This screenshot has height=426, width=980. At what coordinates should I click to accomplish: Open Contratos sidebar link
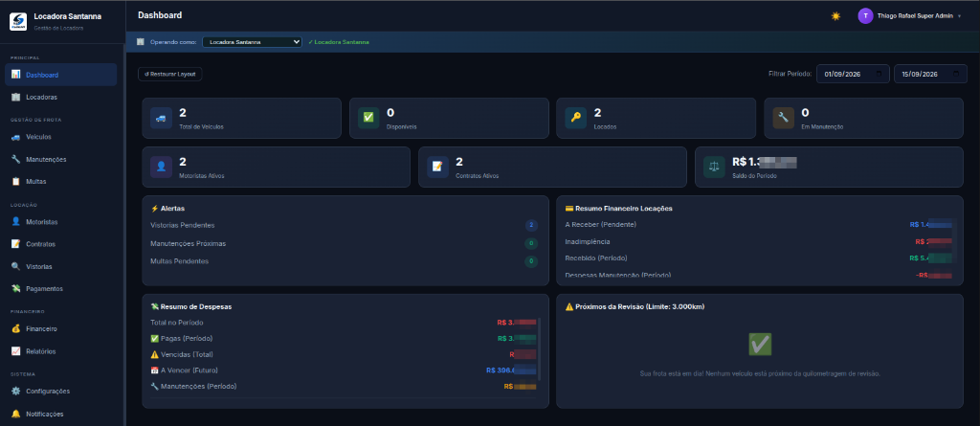[x=60, y=244]
